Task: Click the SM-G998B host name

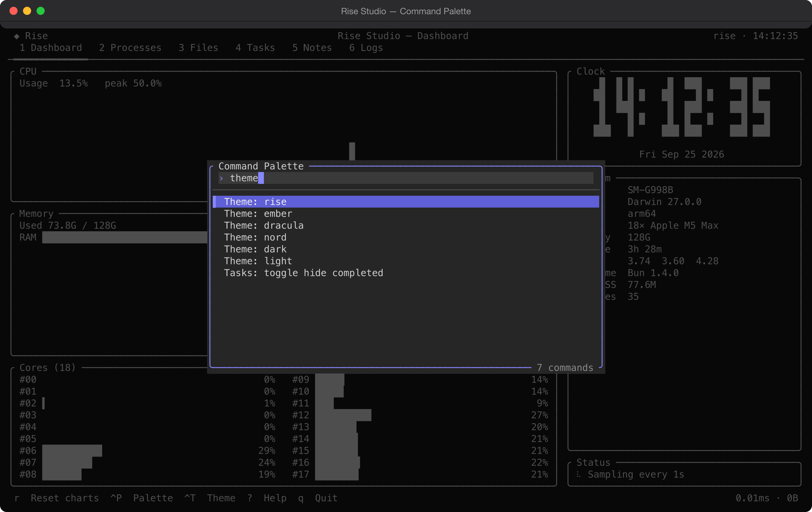Action: coord(650,190)
